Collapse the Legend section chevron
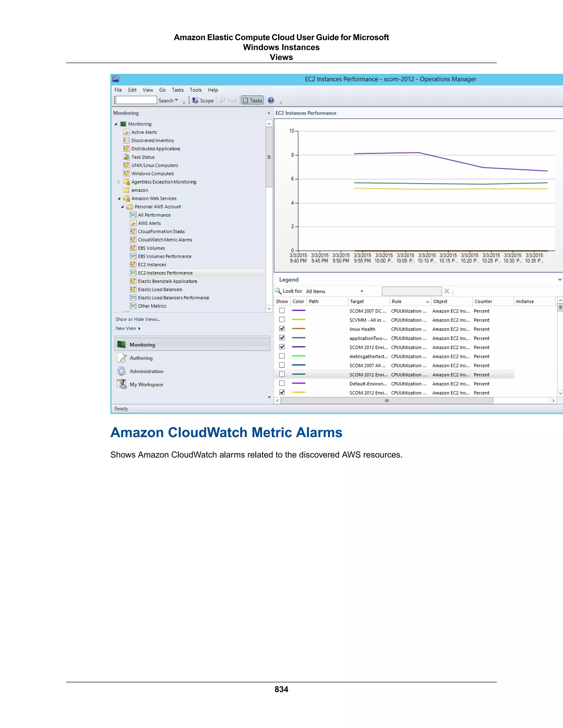The image size is (563, 728). click(560, 280)
